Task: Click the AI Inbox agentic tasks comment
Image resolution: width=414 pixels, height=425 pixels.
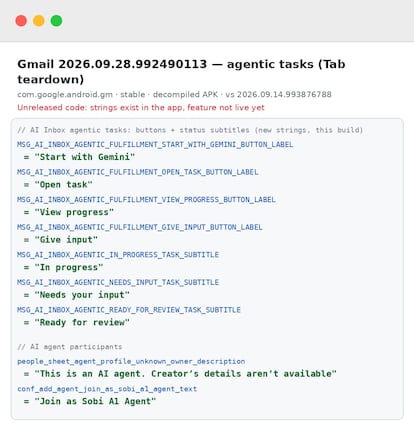Action: pos(190,130)
